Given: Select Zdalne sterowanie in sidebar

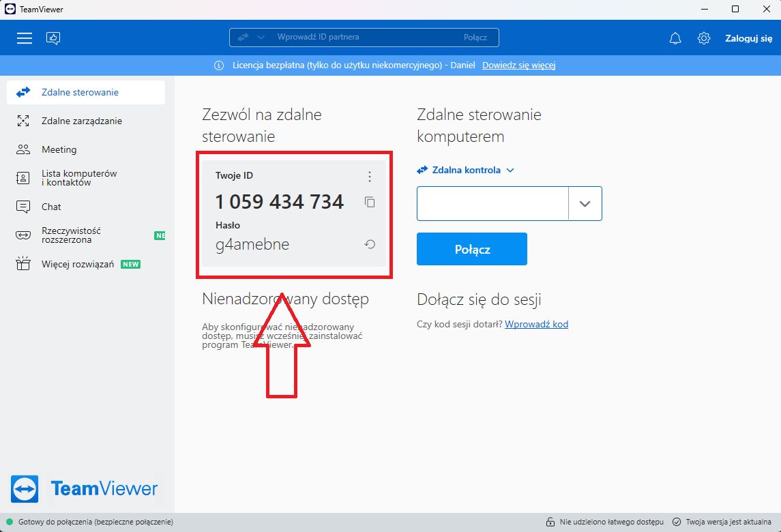Looking at the screenshot, I should (x=86, y=92).
